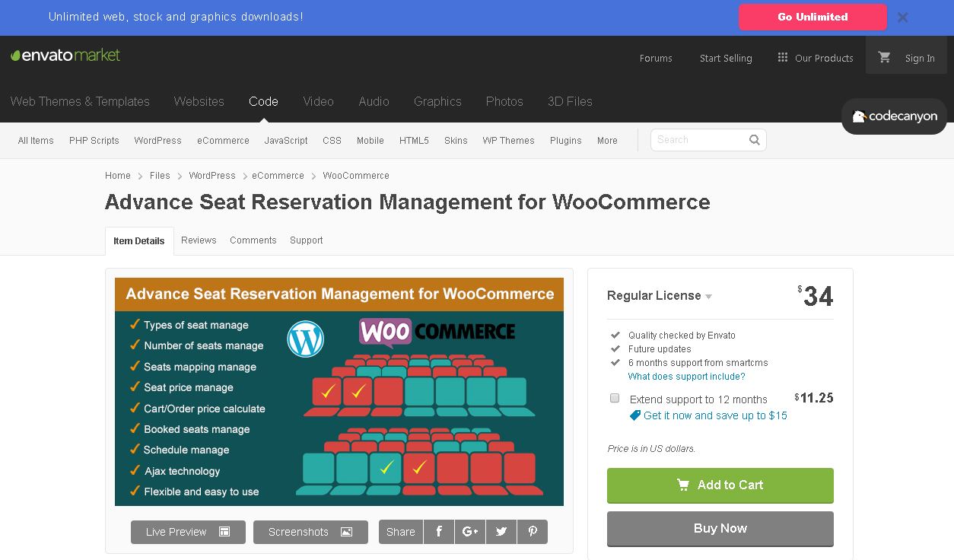Open the shopping cart icon
The image size is (954, 560).
tap(884, 58)
